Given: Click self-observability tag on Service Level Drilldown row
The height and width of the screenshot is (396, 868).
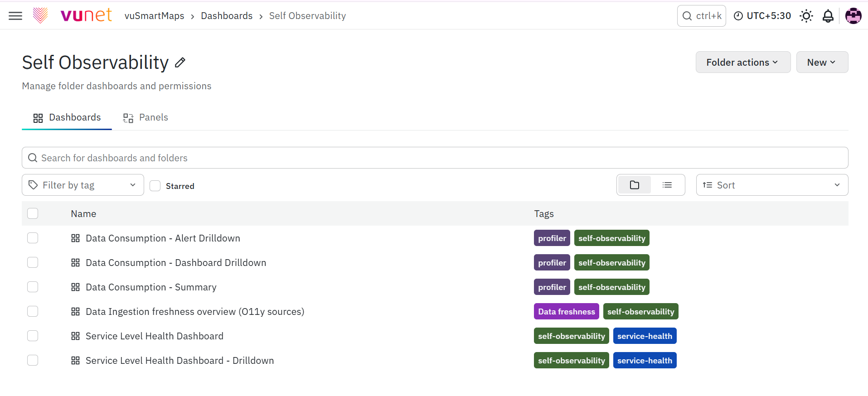Looking at the screenshot, I should click(x=571, y=360).
